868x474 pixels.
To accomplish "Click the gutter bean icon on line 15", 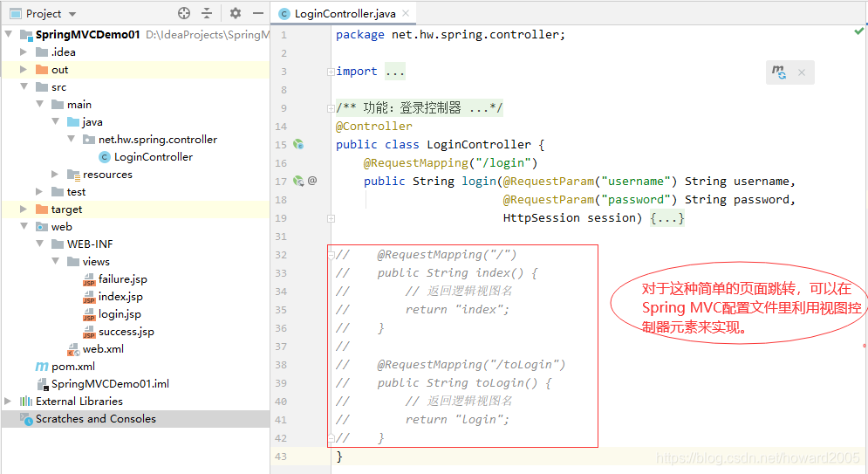I will [298, 145].
